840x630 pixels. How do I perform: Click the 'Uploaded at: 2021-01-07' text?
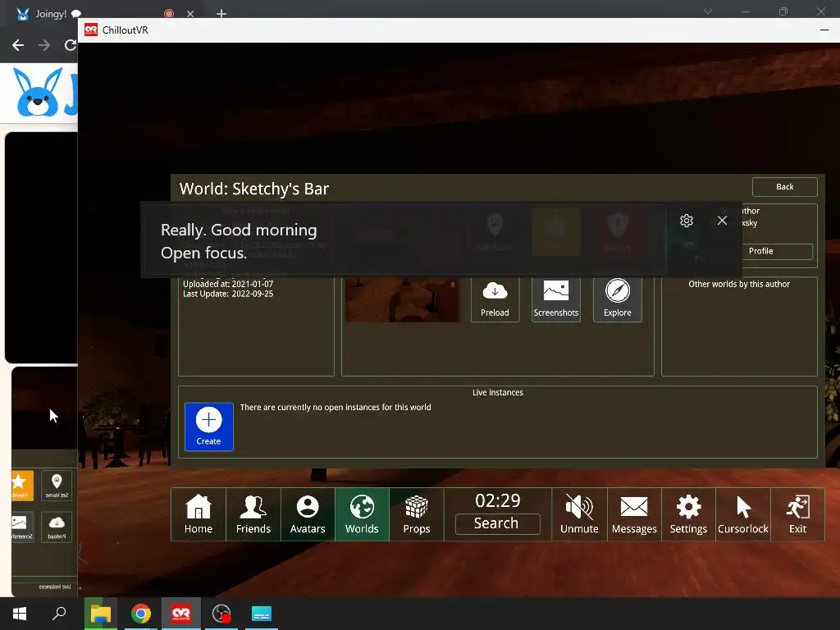(228, 284)
